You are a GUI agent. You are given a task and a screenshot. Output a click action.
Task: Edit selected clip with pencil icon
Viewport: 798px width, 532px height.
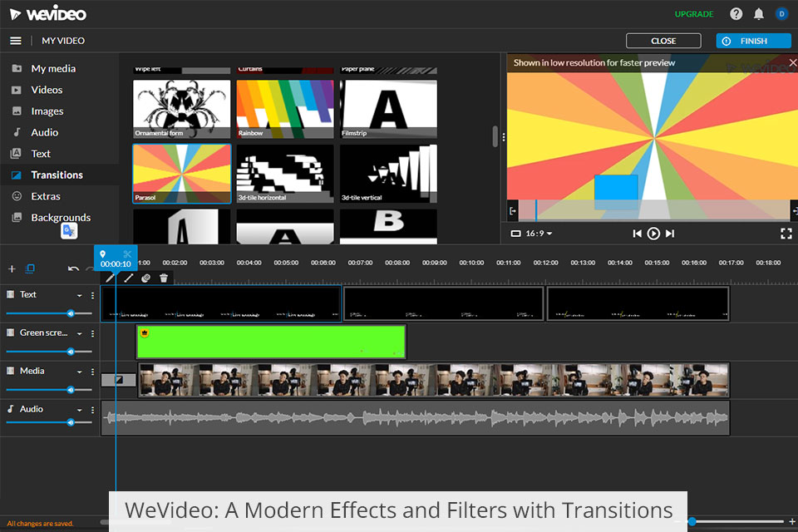[110, 278]
